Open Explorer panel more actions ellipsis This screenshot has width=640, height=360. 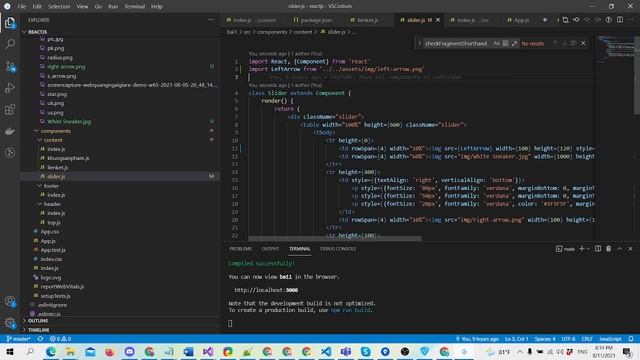pos(211,20)
